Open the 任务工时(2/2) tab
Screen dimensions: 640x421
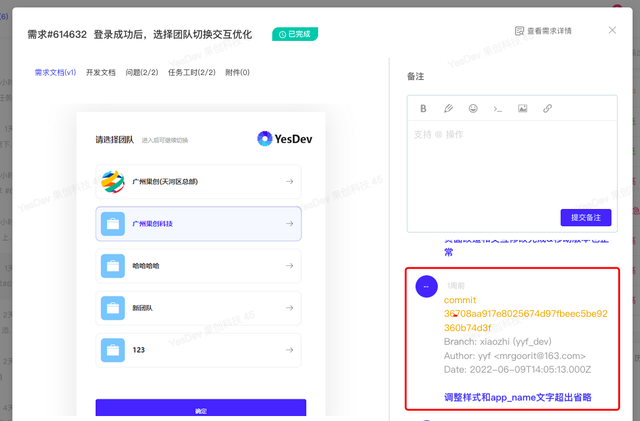pyautogui.click(x=192, y=73)
